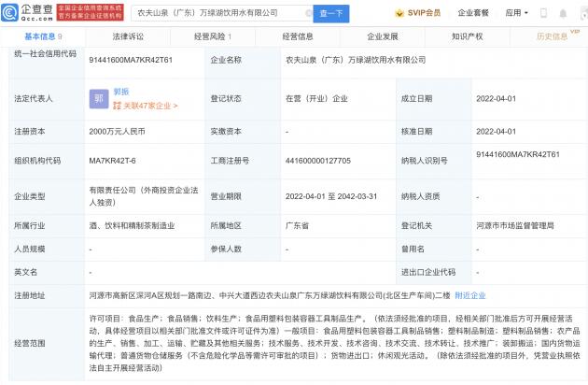Click the Qcc.com logo icon
The height and width of the screenshot is (385, 588).
pyautogui.click(x=9, y=13)
